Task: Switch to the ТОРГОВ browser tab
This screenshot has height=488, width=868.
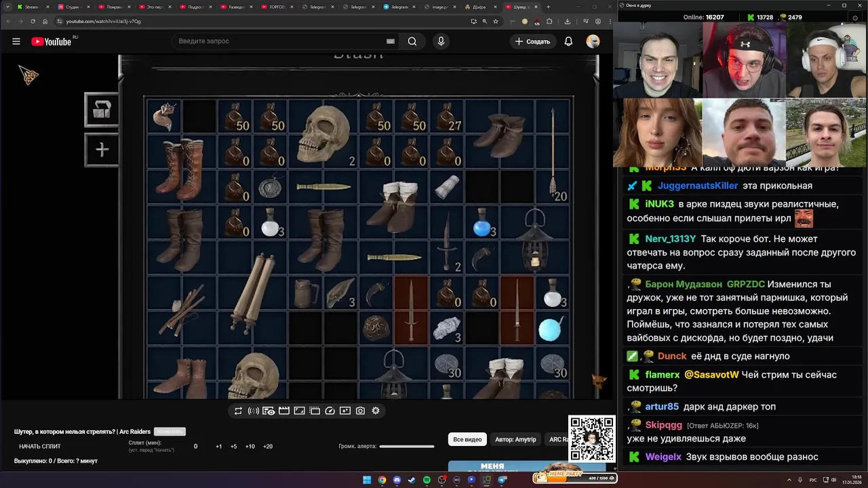Action: (x=277, y=7)
